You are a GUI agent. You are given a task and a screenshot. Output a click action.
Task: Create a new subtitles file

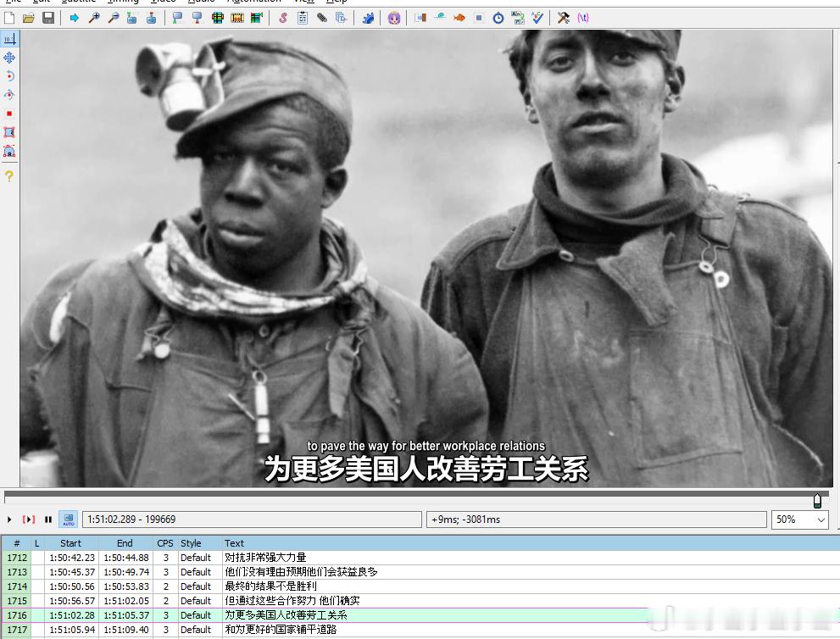(x=9, y=18)
